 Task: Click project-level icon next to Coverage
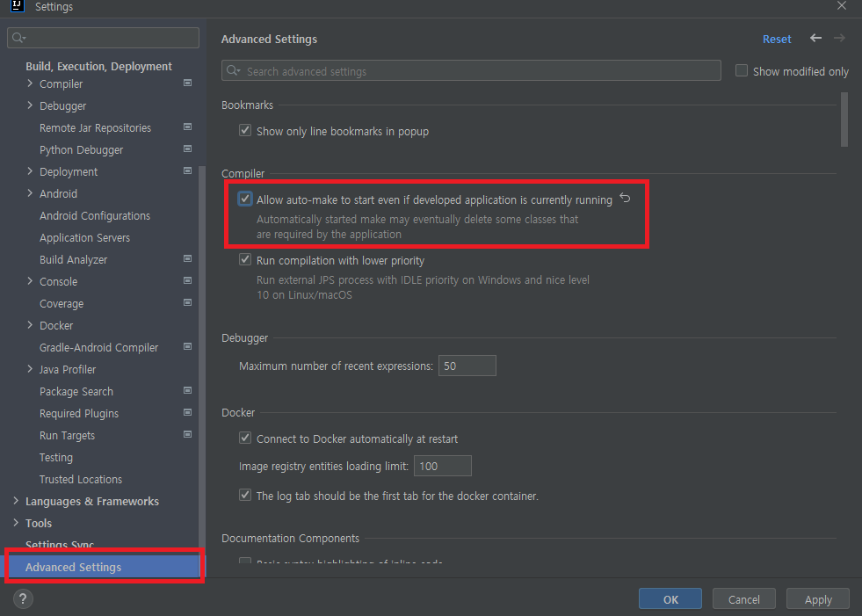pos(187,302)
